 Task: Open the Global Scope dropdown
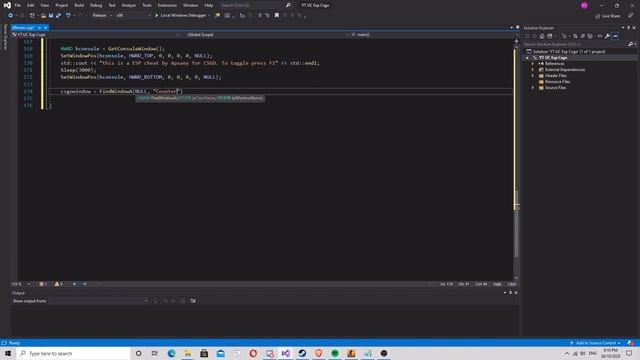click(265, 35)
